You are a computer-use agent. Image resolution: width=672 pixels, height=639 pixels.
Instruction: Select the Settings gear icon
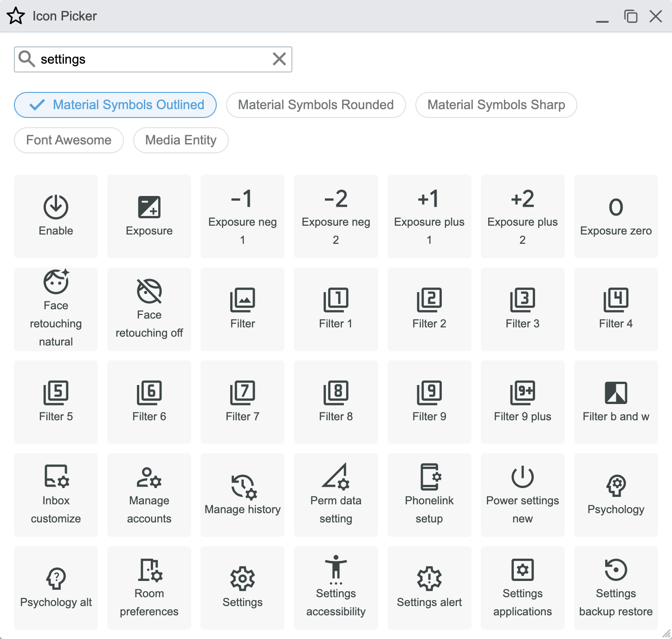(242, 587)
